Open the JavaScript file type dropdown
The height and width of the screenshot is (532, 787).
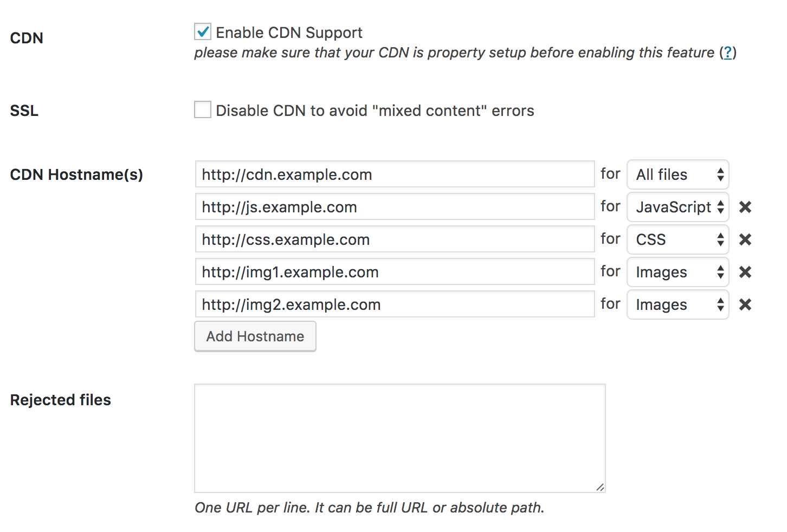pos(678,207)
